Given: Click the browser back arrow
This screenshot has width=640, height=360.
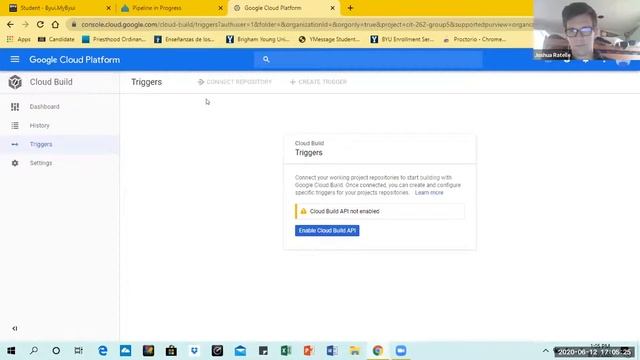Looking at the screenshot, I should 10,24.
